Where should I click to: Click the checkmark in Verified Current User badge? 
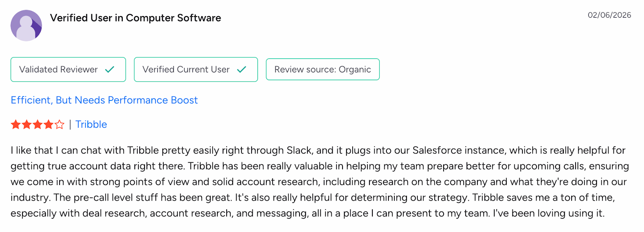coord(242,69)
